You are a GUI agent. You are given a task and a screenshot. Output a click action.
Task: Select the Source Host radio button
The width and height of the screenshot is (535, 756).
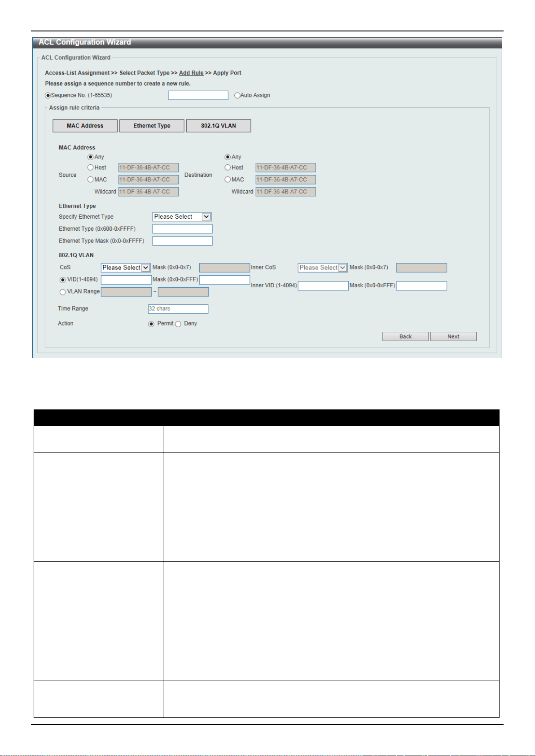click(x=91, y=167)
